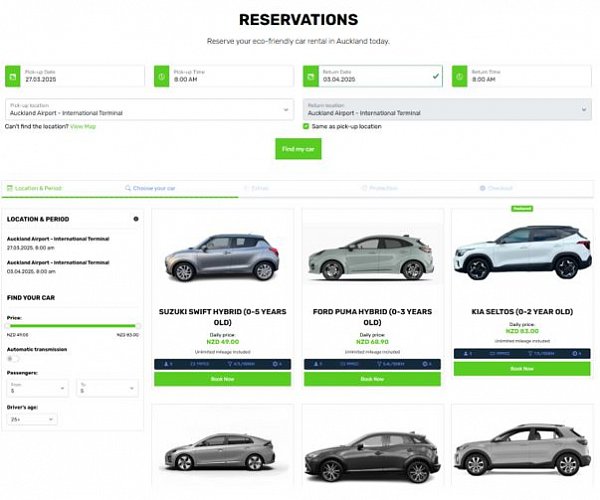Click the Kia Seltos (0-2 Year Old) title

(x=522, y=312)
